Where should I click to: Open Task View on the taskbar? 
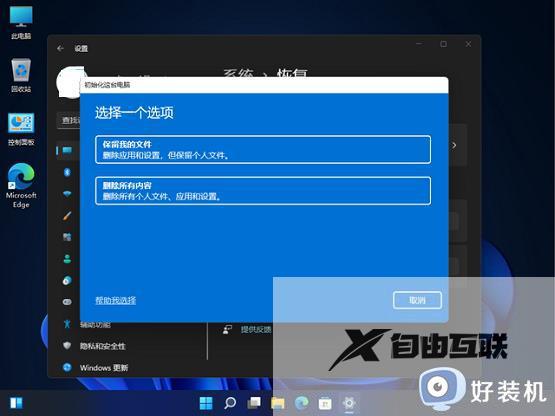[254, 403]
